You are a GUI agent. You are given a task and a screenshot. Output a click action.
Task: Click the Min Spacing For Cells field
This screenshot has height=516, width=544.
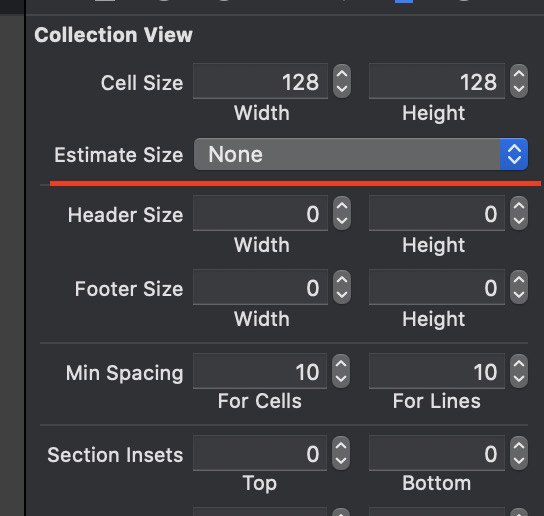pos(260,371)
